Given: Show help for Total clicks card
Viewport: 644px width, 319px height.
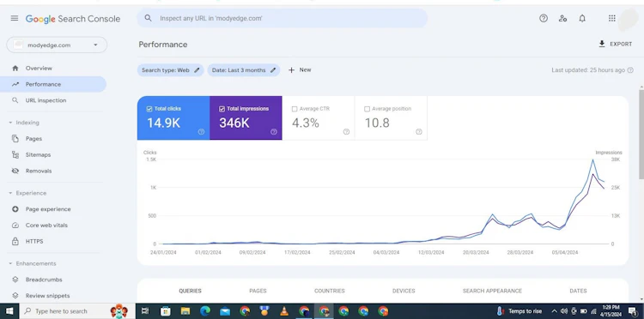Looking at the screenshot, I should pyautogui.click(x=201, y=131).
